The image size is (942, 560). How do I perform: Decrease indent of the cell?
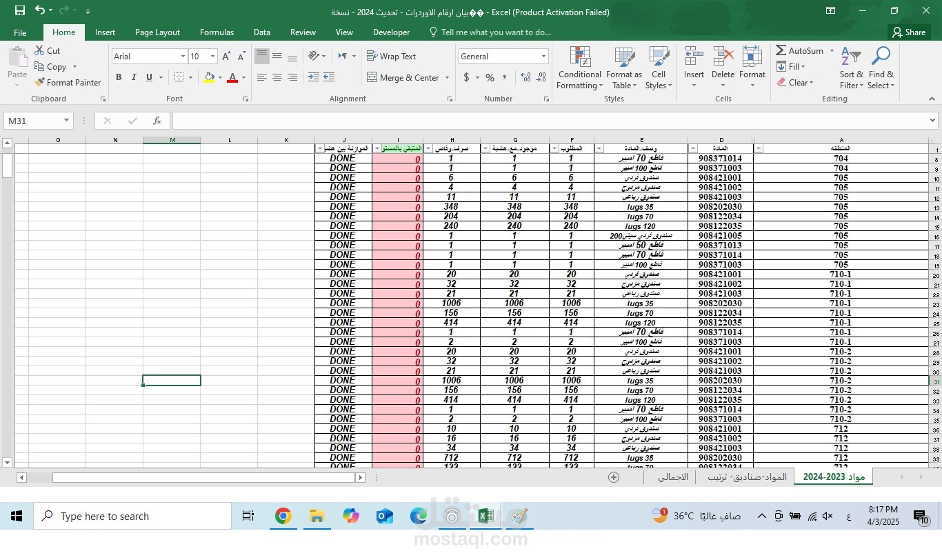click(313, 77)
